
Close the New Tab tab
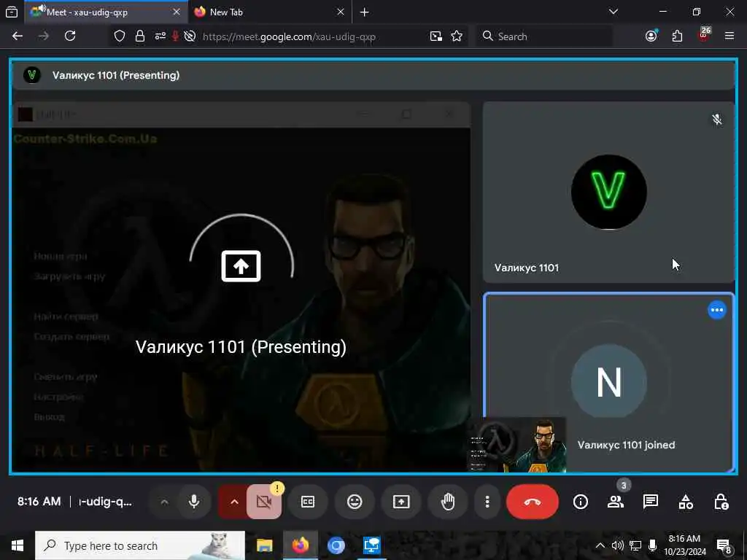pos(340,12)
